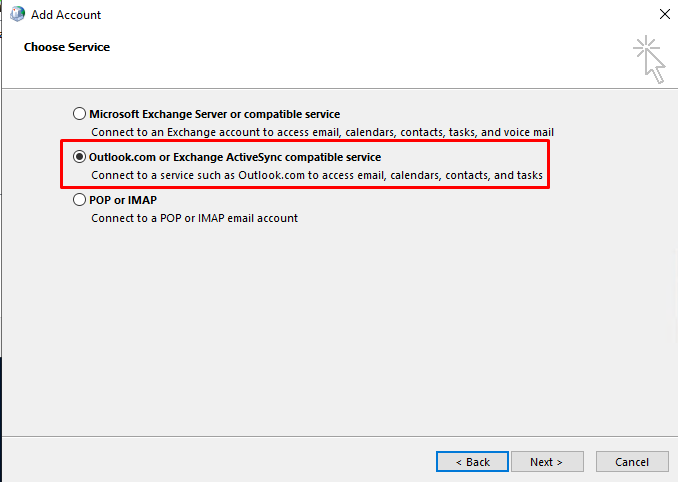Viewport: 678px width, 482px height.
Task: Choose the POP or IMAP radio button
Action: (x=79, y=200)
